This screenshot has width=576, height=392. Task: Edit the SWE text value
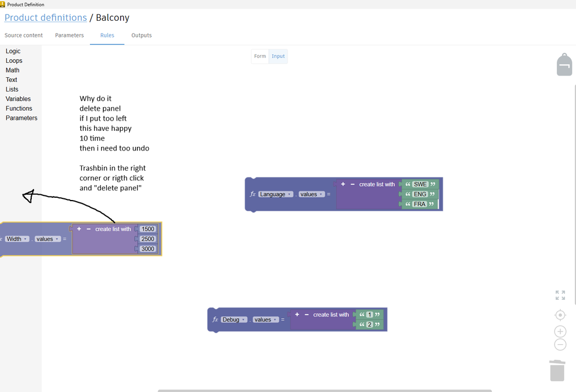420,184
